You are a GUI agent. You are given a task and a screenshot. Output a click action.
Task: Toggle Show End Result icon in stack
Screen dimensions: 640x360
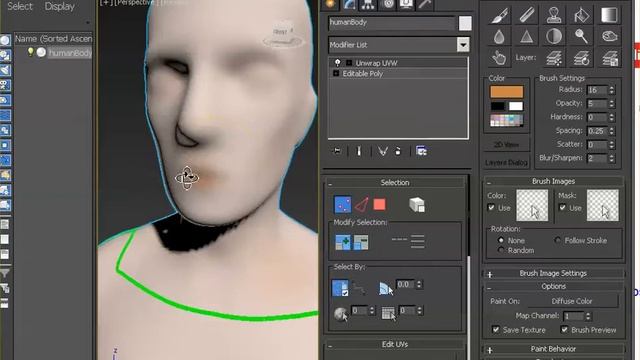359,151
